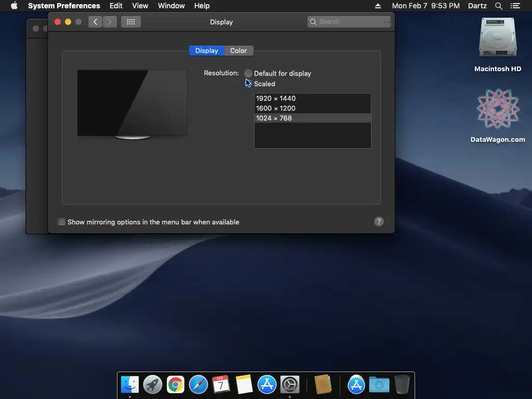Open Finder from the Dock
This screenshot has height=399, width=532.
click(129, 385)
